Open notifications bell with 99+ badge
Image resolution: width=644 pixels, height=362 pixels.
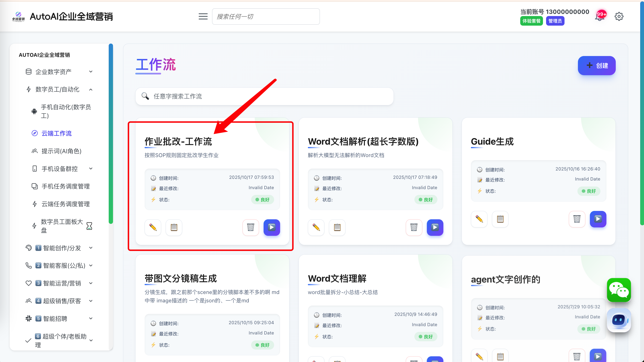click(600, 17)
